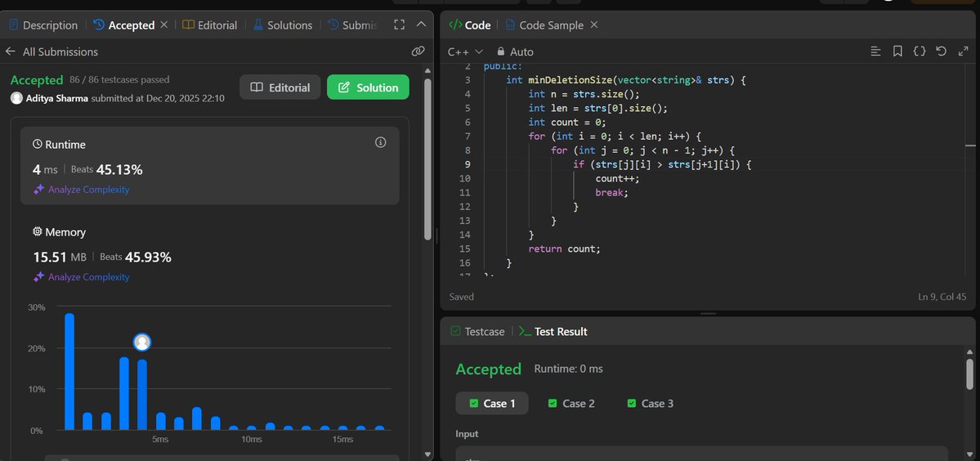Maximize the code editor icon
Image resolution: width=980 pixels, height=461 pixels.
pos(963,51)
